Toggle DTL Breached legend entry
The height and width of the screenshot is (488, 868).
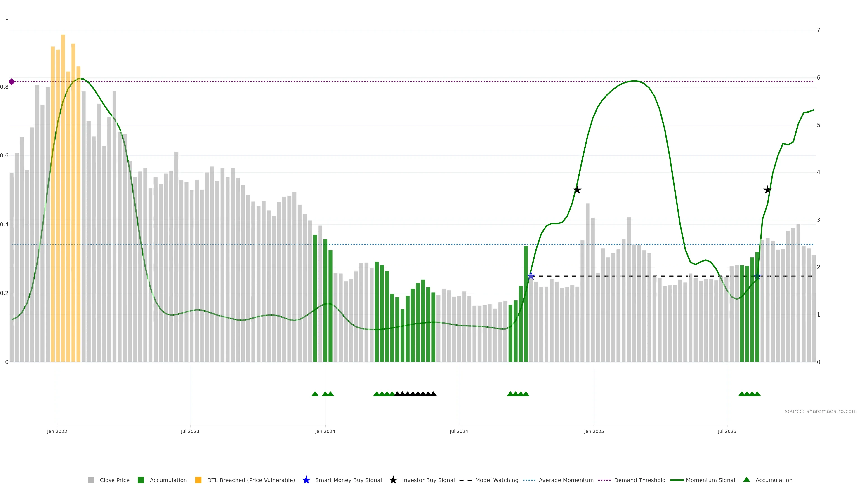coord(251,480)
